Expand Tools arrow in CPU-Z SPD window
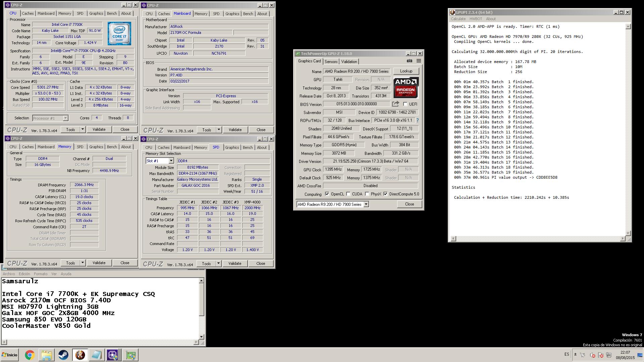The height and width of the screenshot is (362, 644). pos(218,263)
